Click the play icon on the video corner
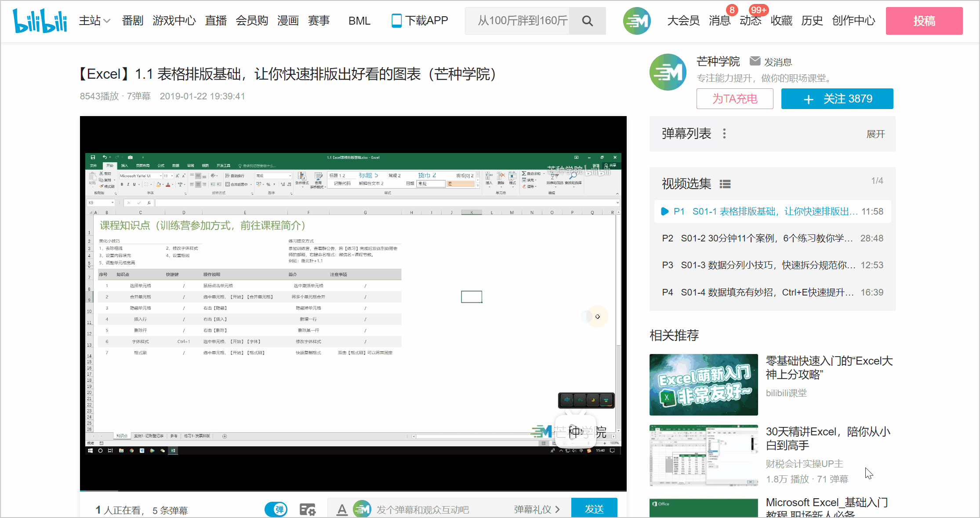Screen dimensions: 980x518 click(575, 431)
